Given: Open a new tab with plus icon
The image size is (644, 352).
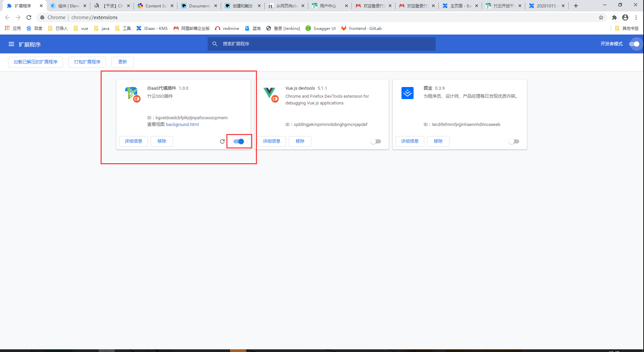Looking at the screenshot, I should [576, 6].
